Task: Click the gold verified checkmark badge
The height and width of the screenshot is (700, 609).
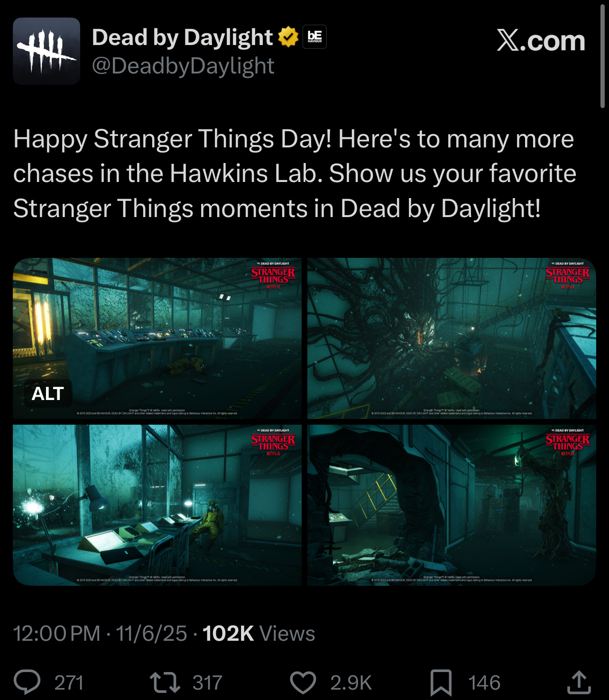Action: pos(288,37)
